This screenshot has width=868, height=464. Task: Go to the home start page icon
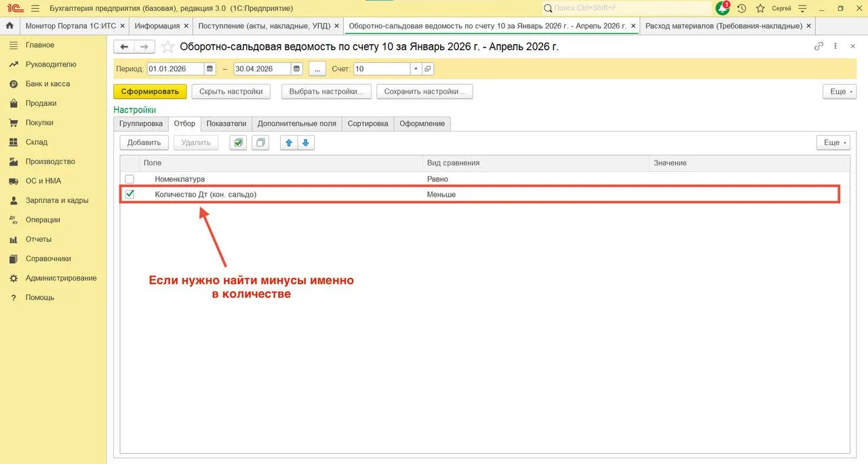click(x=9, y=26)
